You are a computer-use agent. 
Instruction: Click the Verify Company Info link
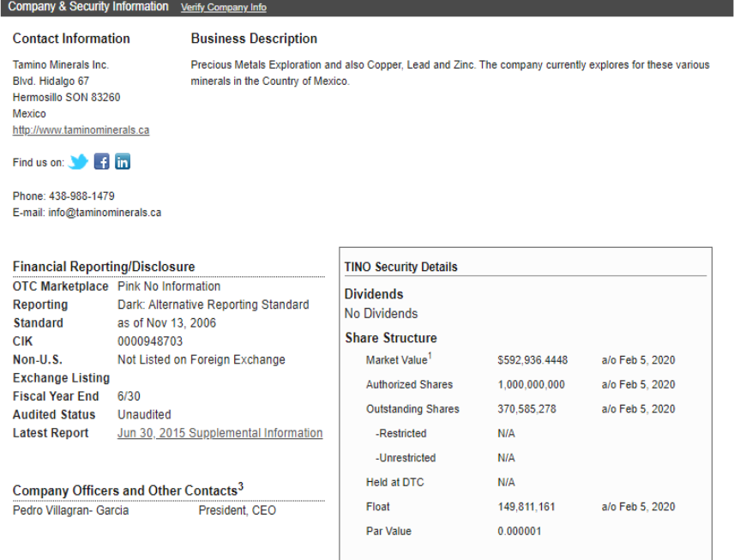coord(223,8)
